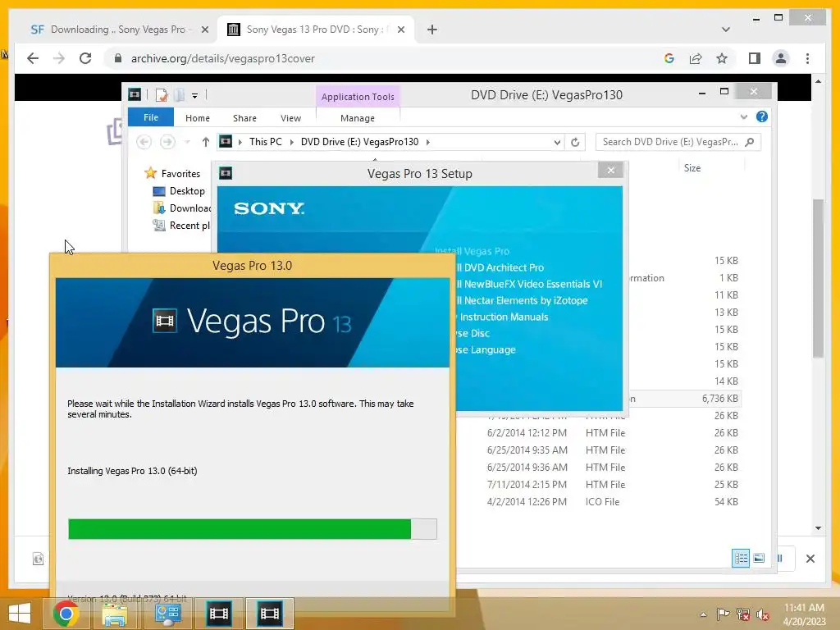
Task: Go up one folder level in Explorer
Action: click(206, 142)
